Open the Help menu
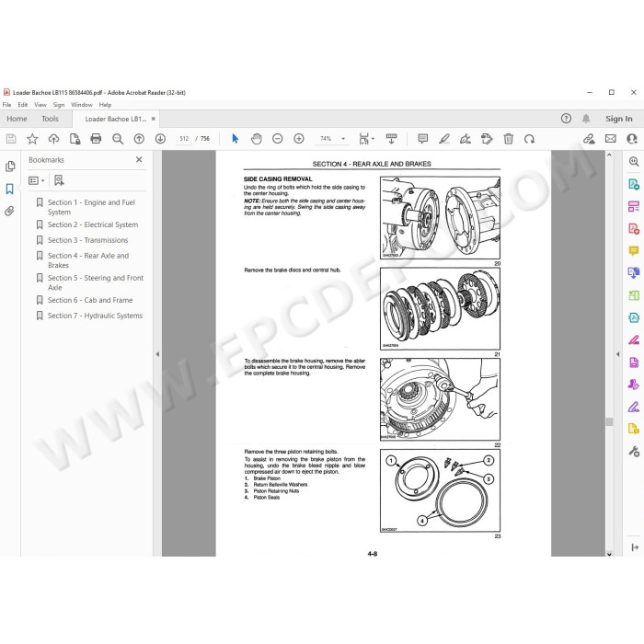 pos(105,105)
